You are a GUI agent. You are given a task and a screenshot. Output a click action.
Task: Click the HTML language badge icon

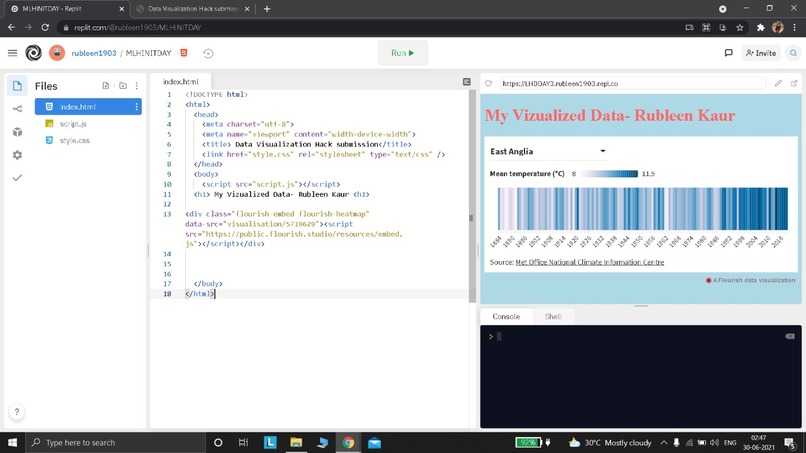pos(184,53)
